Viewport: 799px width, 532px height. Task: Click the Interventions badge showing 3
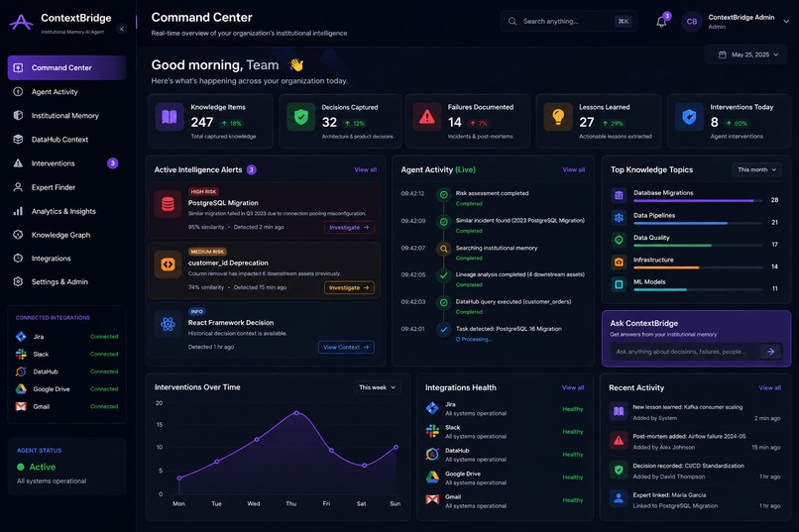pos(113,163)
